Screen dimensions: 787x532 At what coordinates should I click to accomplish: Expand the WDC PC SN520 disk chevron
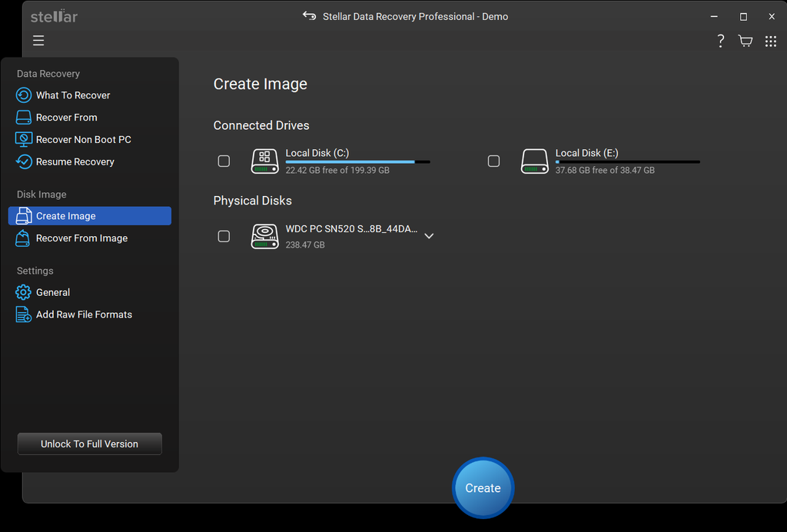click(429, 236)
